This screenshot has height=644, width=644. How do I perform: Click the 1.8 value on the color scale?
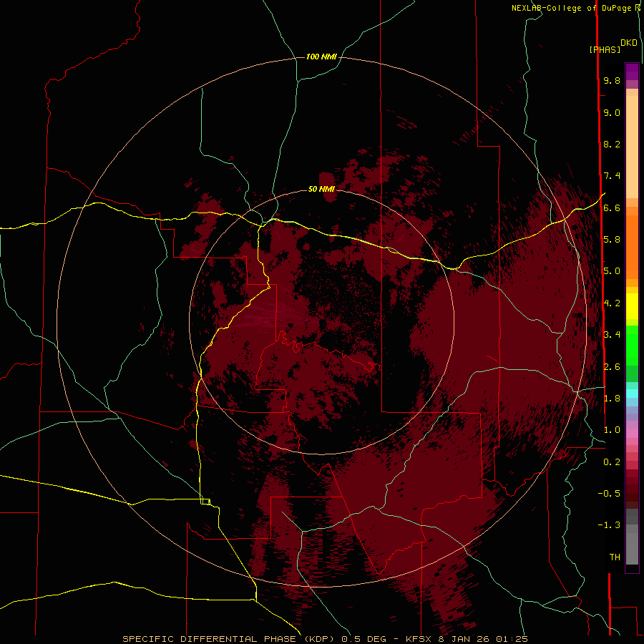tap(612, 399)
